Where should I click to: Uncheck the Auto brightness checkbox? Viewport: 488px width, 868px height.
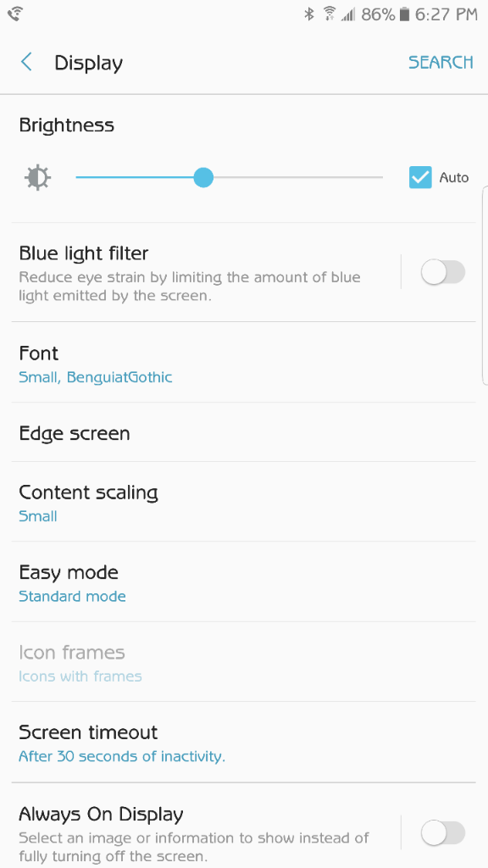(420, 178)
